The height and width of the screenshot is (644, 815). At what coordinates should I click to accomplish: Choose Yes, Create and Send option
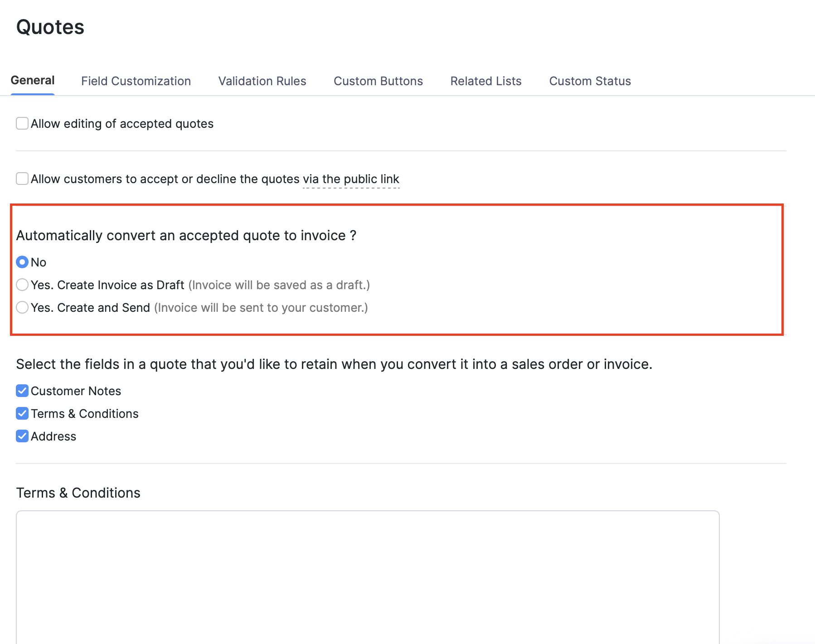coord(22,307)
